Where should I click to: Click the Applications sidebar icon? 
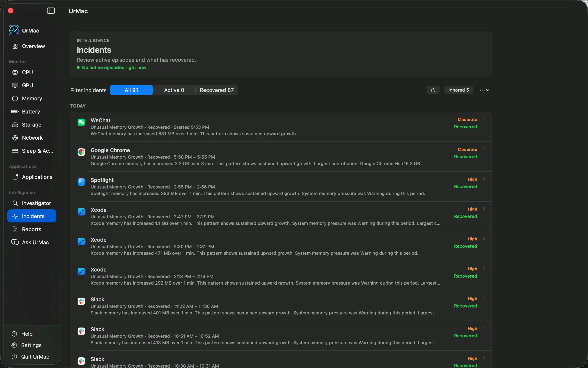point(15,177)
